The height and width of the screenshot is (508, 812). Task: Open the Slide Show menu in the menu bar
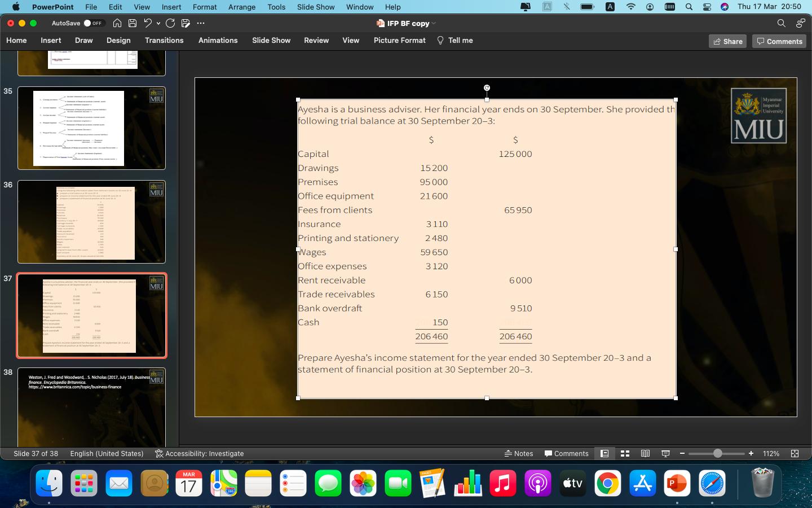pos(316,7)
